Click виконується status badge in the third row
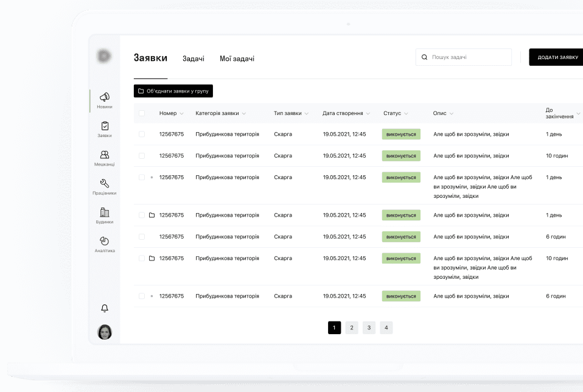This screenshot has width=583, height=392. click(x=401, y=177)
